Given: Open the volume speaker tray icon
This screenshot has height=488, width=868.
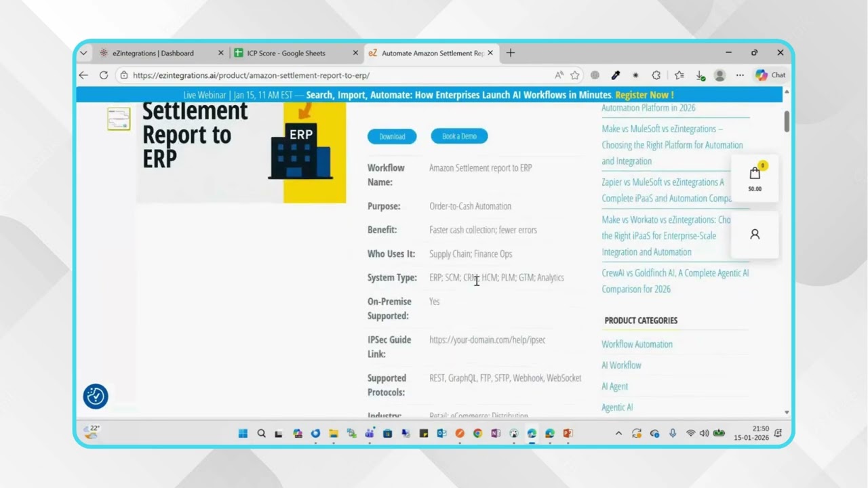Looking at the screenshot, I should 704,434.
